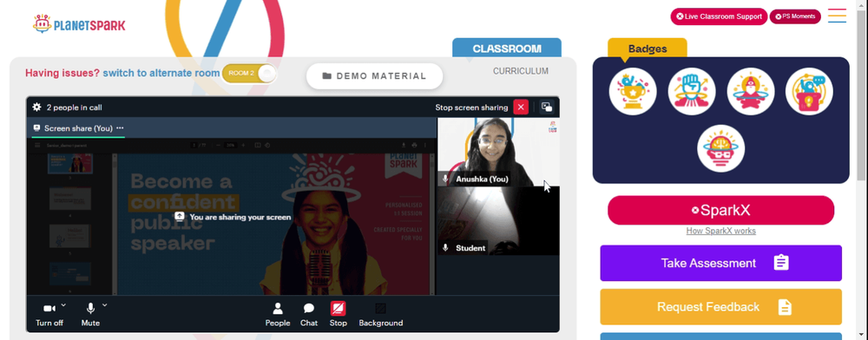Open How SparkX works link

click(x=720, y=231)
